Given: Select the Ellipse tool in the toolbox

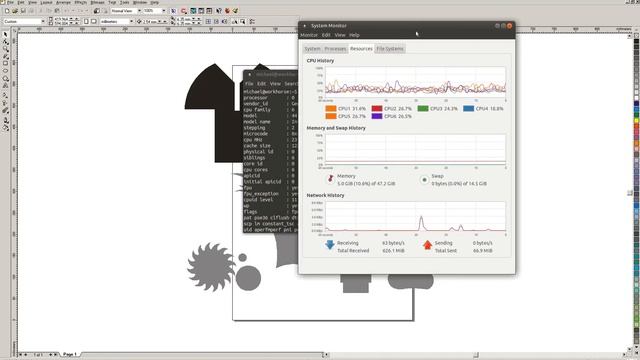Looking at the screenshot, I should [x=6, y=71].
